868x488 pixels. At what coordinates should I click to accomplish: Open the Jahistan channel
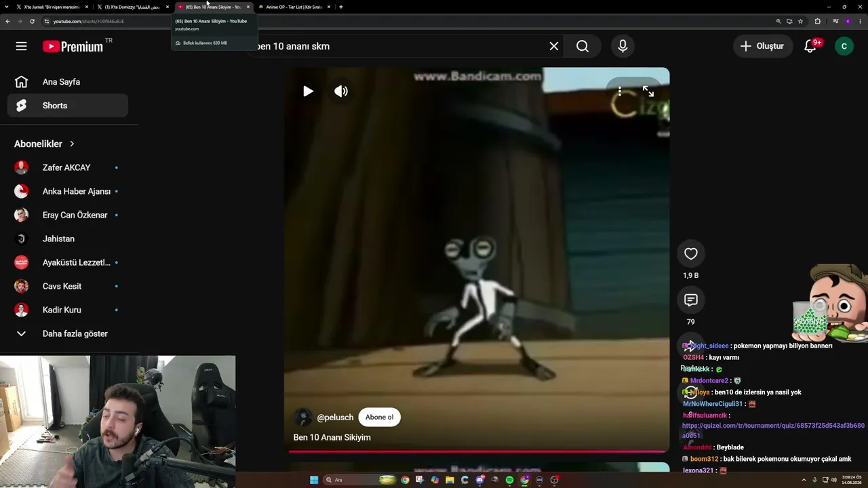[67, 239]
